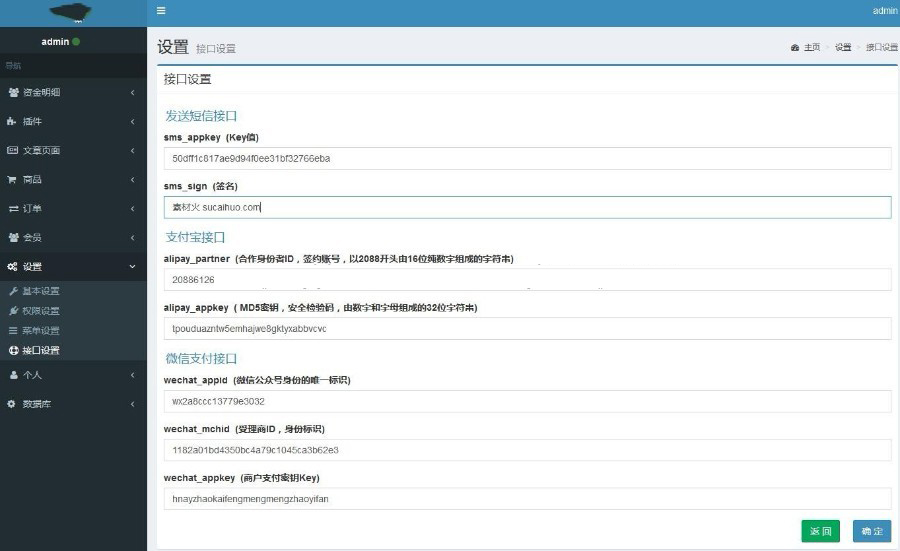Click the green 返回 button
900x551 pixels.
pyautogui.click(x=820, y=531)
